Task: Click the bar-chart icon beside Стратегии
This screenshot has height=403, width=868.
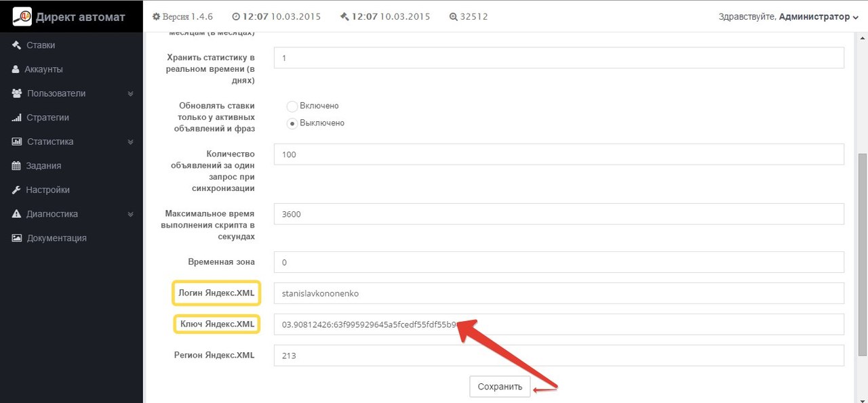Action: (16, 118)
